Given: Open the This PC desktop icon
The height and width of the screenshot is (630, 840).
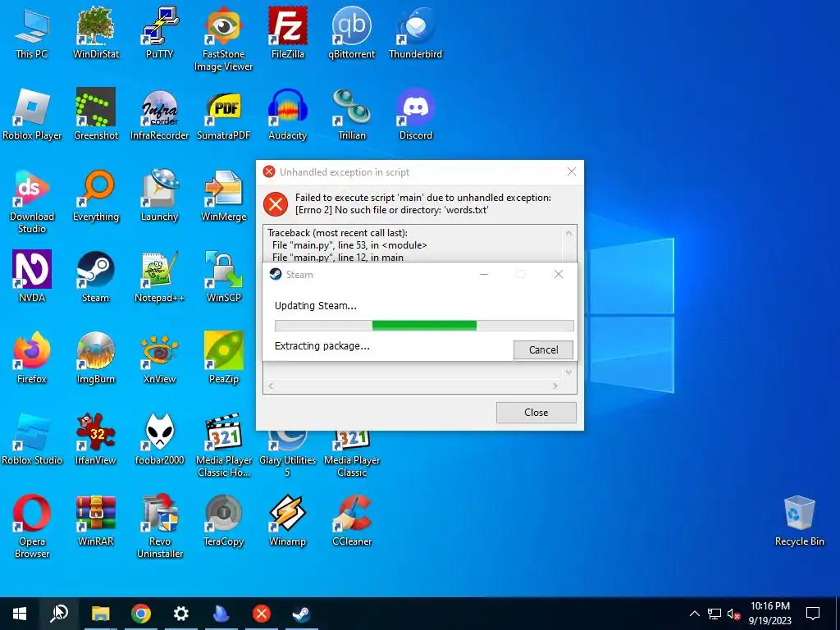Looking at the screenshot, I should [32, 33].
